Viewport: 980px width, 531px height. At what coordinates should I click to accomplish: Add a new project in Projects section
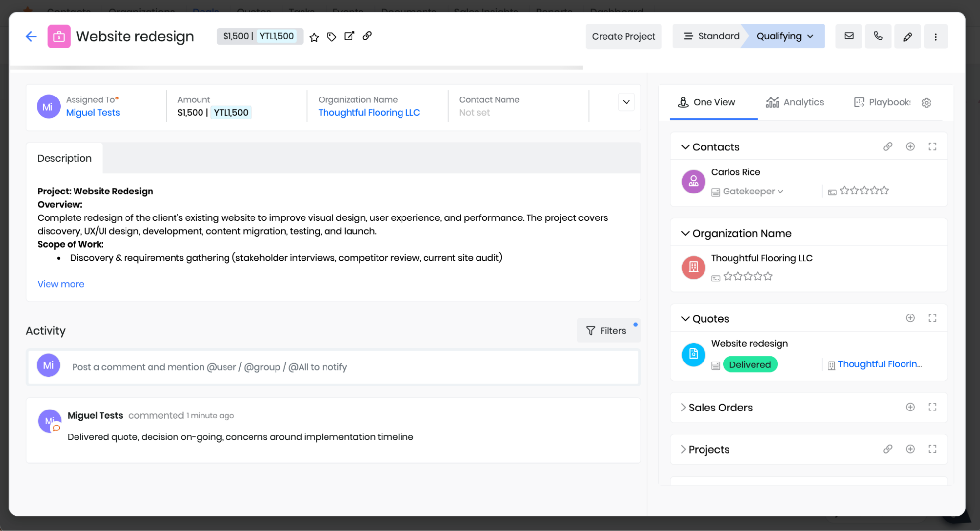[x=910, y=449]
